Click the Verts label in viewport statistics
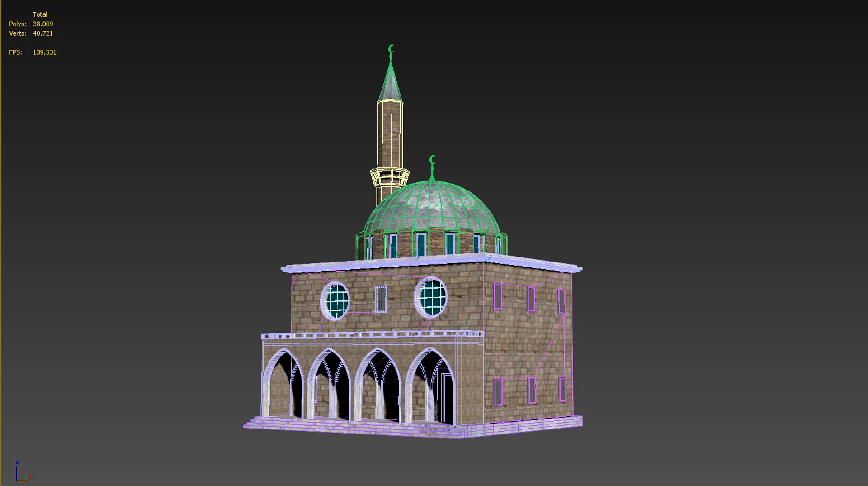 point(18,33)
